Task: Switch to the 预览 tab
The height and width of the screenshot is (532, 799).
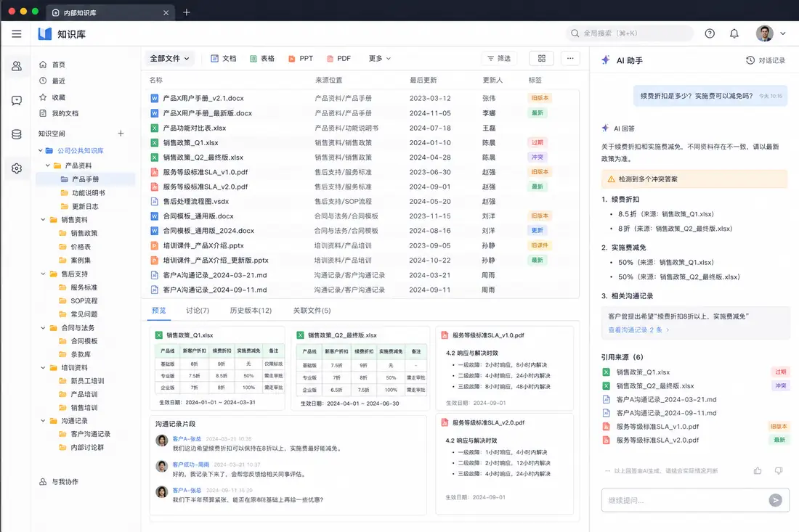Action: [x=159, y=311]
